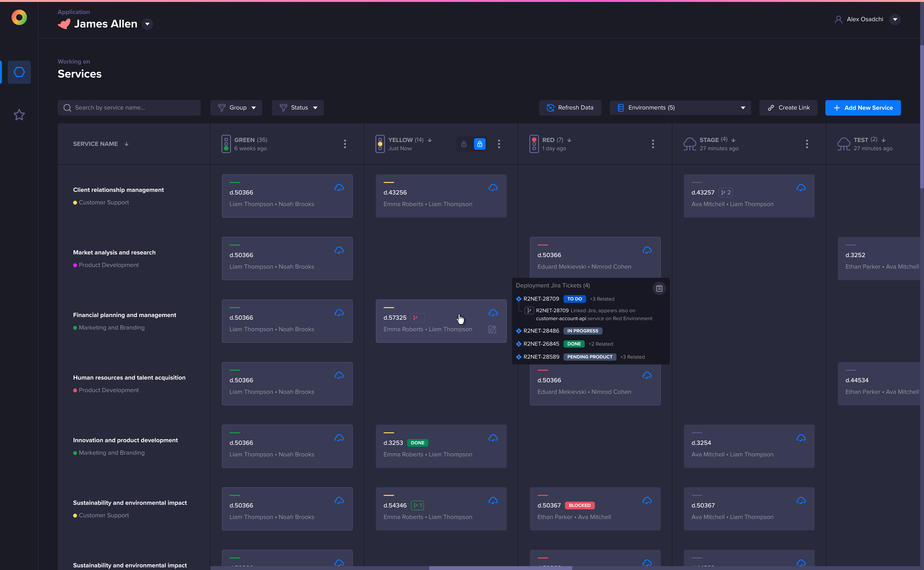Click the colorful app logo
This screenshot has height=570, width=924.
(19, 17)
